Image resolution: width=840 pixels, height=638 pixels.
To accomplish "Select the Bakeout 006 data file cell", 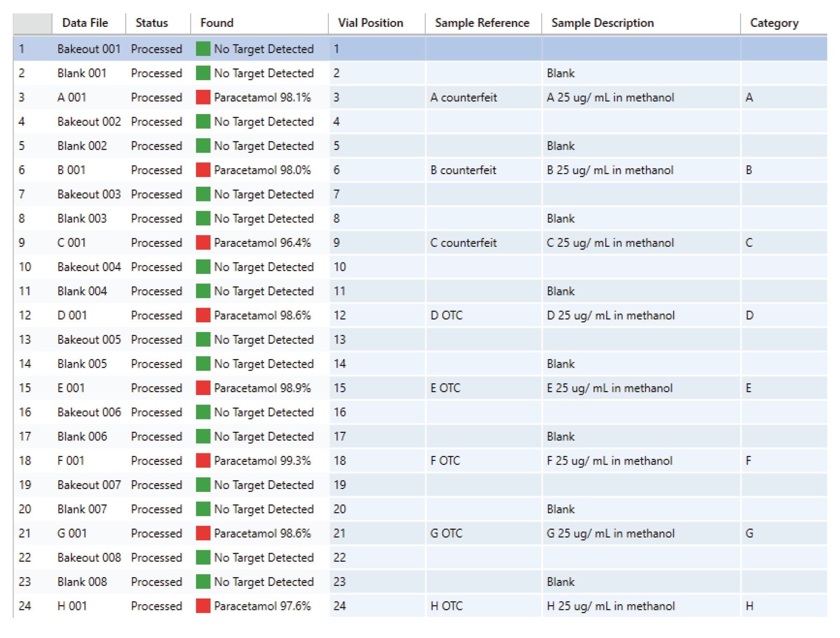I will (89, 412).
